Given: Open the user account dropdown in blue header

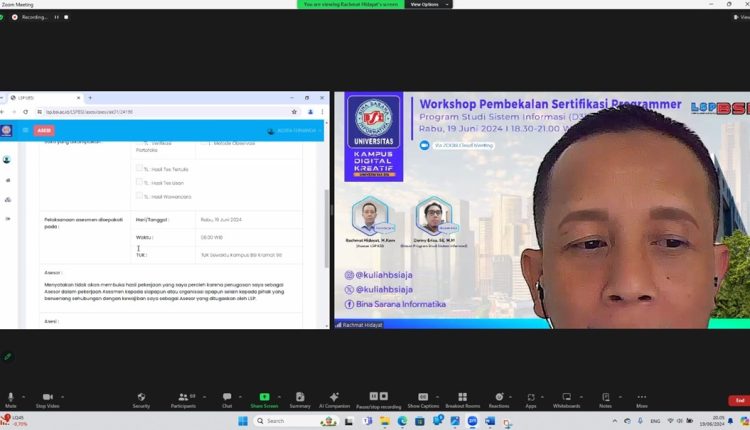Looking at the screenshot, I should (295, 131).
